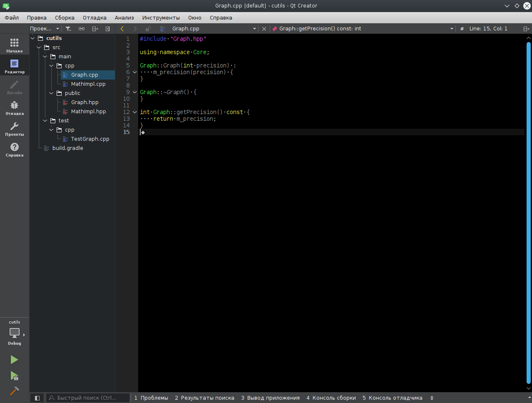Toggle the left sidebar visibility button
532x403 pixels.
tap(37, 398)
